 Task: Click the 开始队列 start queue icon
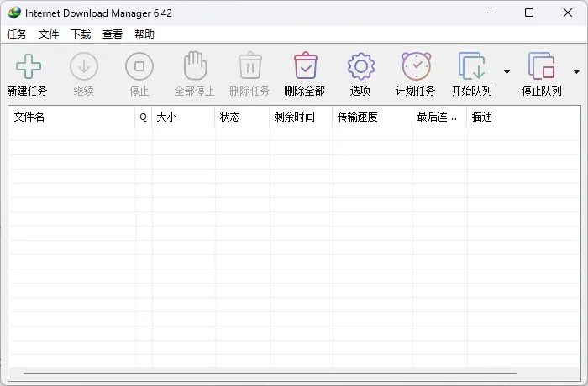pyautogui.click(x=472, y=66)
